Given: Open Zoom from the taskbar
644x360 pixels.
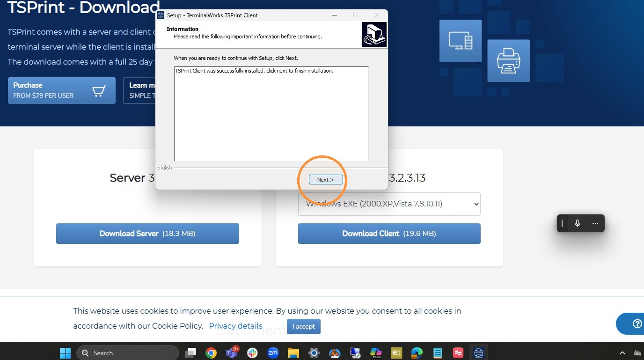Looking at the screenshot, I should pos(273,353).
